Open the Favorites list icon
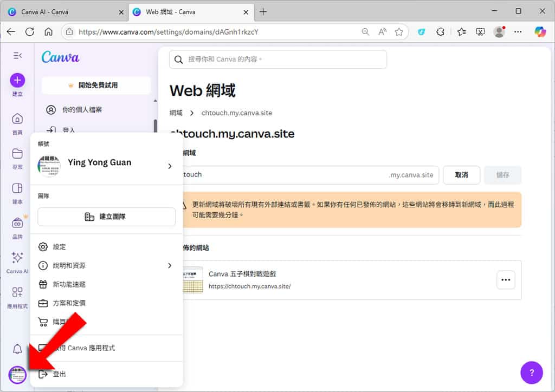The width and height of the screenshot is (555, 392). point(461,32)
